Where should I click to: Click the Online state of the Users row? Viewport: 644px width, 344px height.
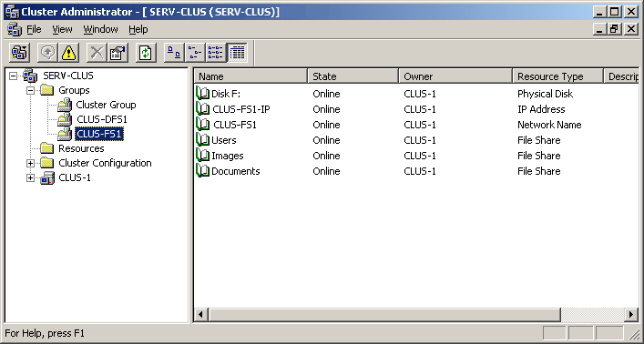(x=326, y=140)
